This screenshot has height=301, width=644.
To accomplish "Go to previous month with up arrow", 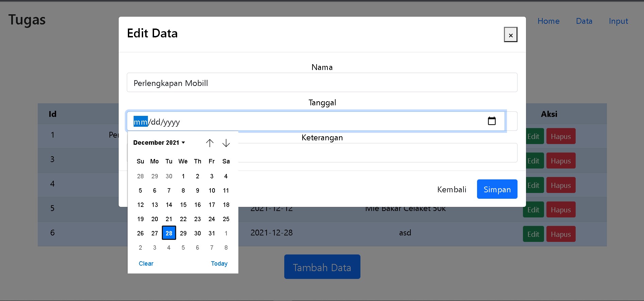I will point(210,143).
